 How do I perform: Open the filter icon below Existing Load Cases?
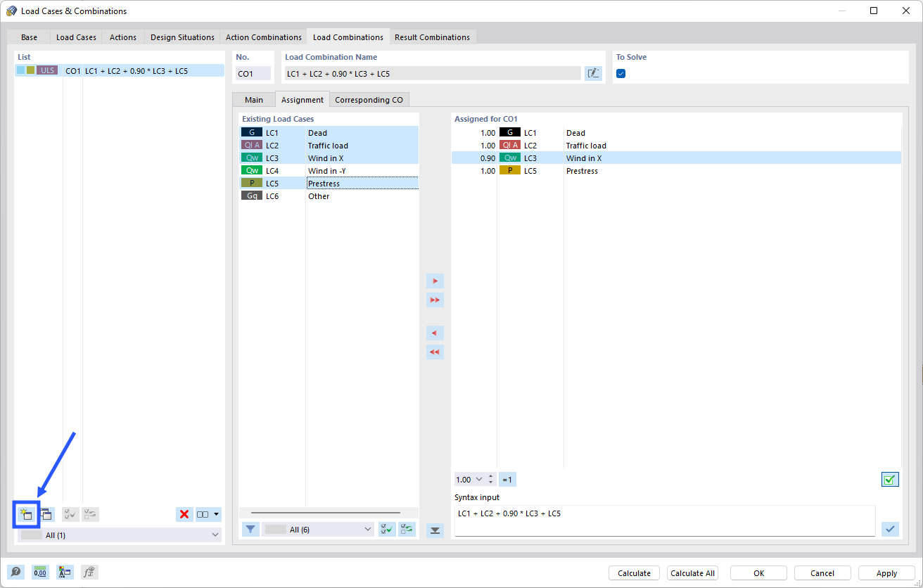click(x=250, y=528)
